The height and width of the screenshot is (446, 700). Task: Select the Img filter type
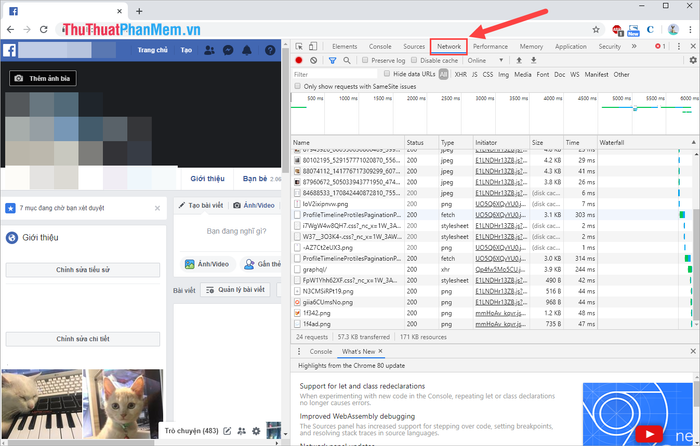pyautogui.click(x=503, y=75)
